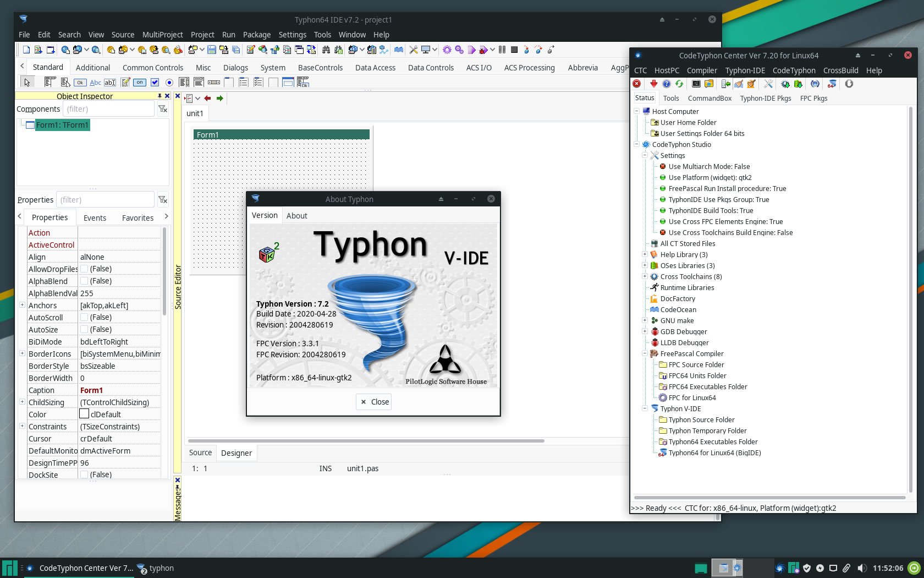Click the blue help question-mark icon in CodeTyphon Center
Viewport: 924px width, 578px height.
(x=666, y=84)
